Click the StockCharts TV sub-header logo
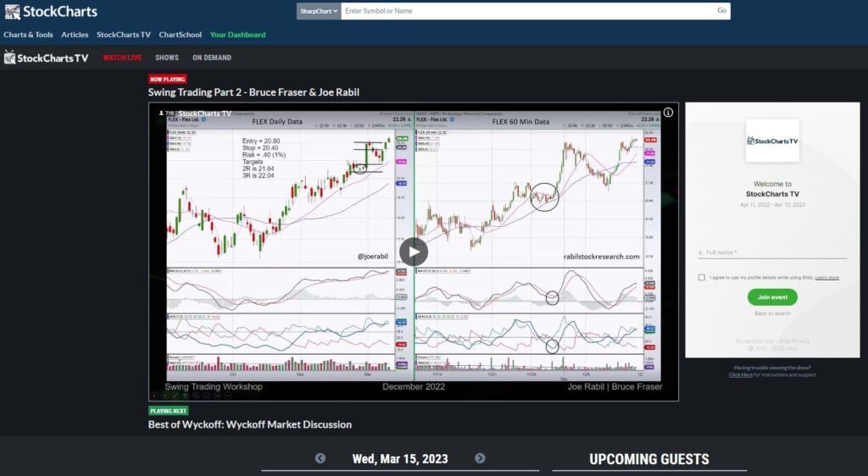This screenshot has width=868, height=476. point(46,58)
